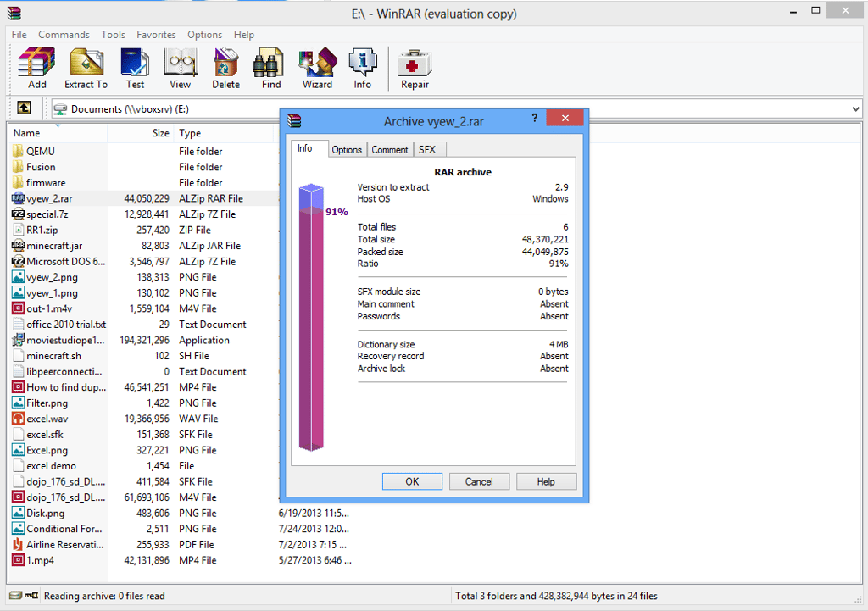The image size is (868, 611).
Task: Click the Add toolbar icon
Action: 36,68
